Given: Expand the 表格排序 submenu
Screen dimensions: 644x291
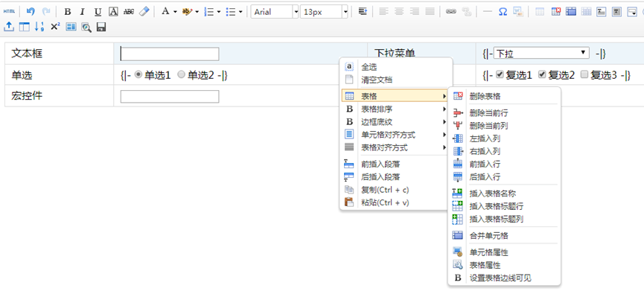Looking at the screenshot, I should tap(395, 109).
